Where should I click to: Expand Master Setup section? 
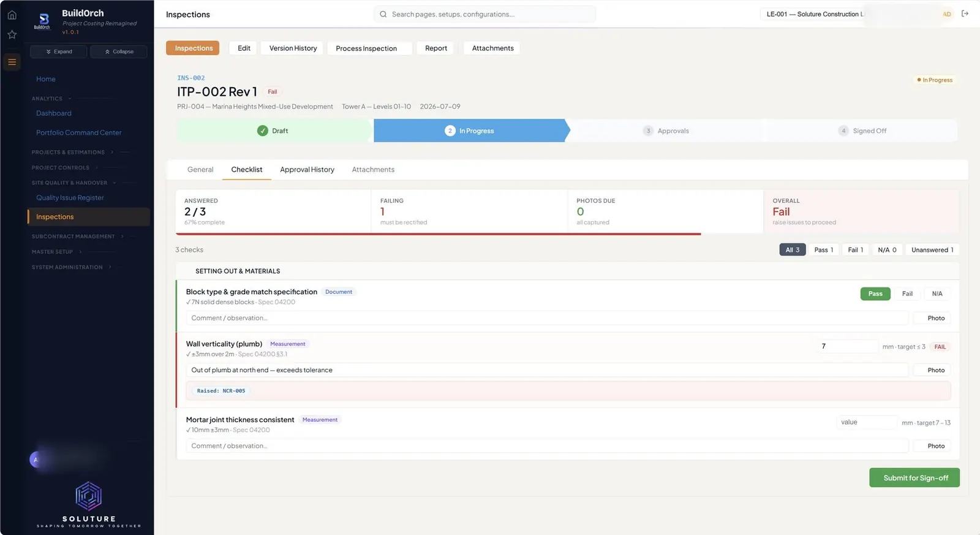tap(56, 252)
